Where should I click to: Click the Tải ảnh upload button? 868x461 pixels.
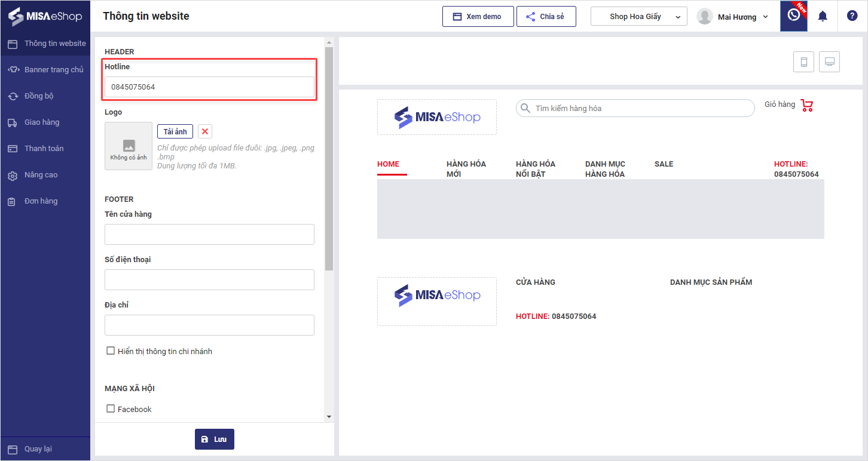[175, 131]
